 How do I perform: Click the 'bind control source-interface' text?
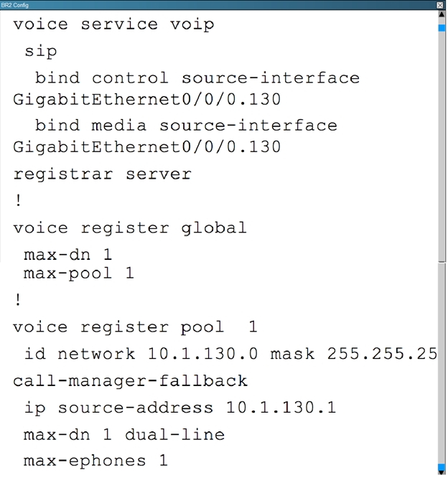coord(197,78)
